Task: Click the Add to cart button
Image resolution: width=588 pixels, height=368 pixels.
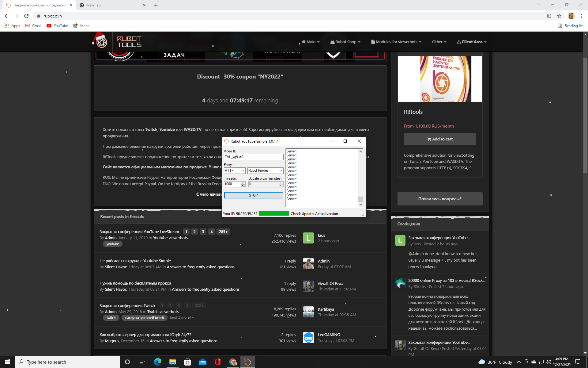Action: point(440,139)
